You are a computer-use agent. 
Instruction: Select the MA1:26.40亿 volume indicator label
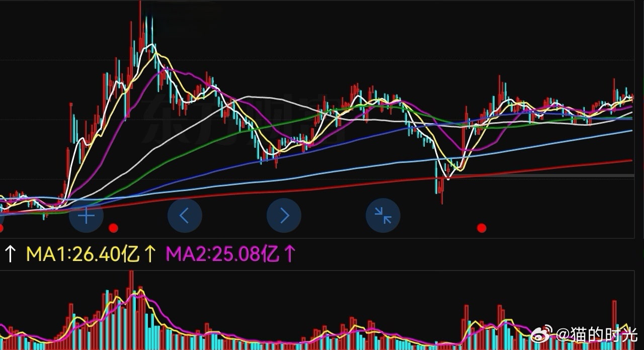(83, 254)
